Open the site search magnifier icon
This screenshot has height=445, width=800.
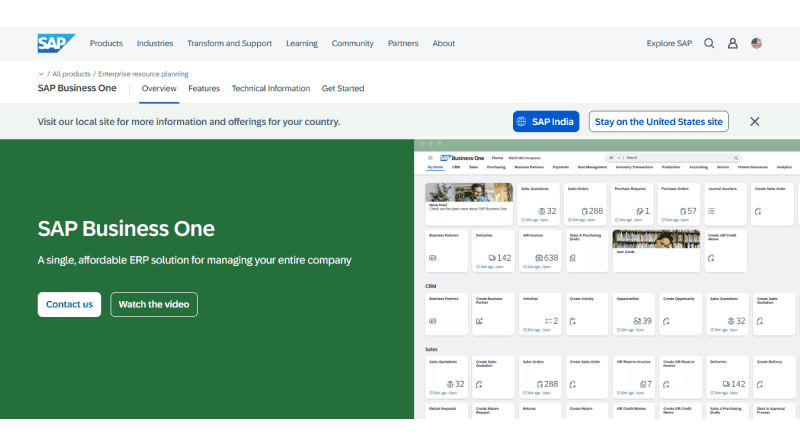coord(709,43)
